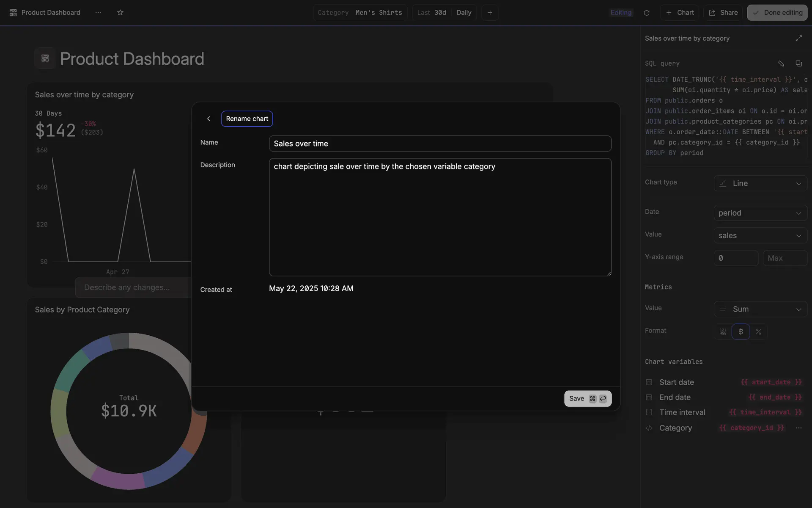Star the Product Dashboard as favorite
The height and width of the screenshot is (508, 812).
pos(120,13)
